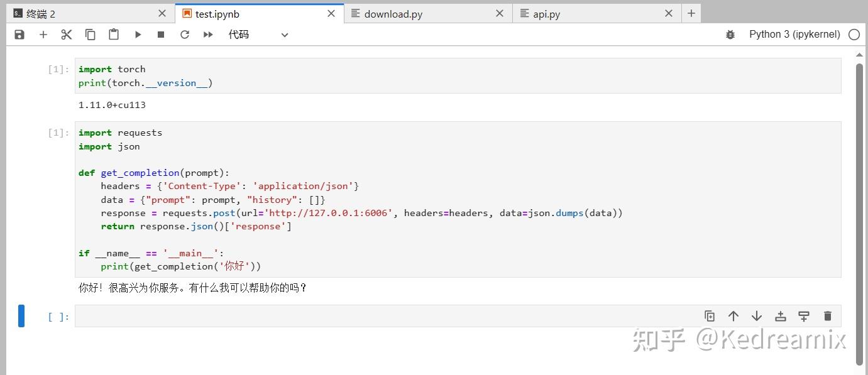Paste cell from clipboard in toolbar

click(114, 35)
